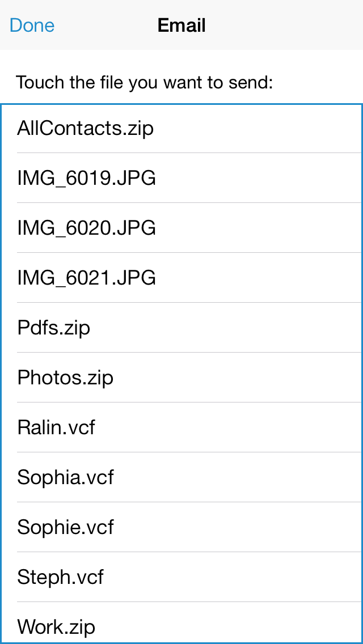The image size is (363, 644).
Task: Select the Steph.vcf contact file
Action: pyautogui.click(x=61, y=577)
